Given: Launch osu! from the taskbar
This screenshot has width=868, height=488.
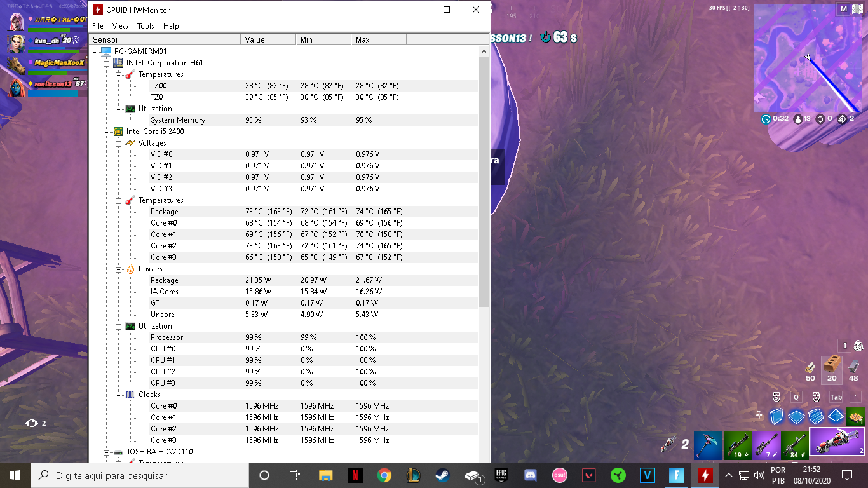Looking at the screenshot, I should (x=559, y=475).
